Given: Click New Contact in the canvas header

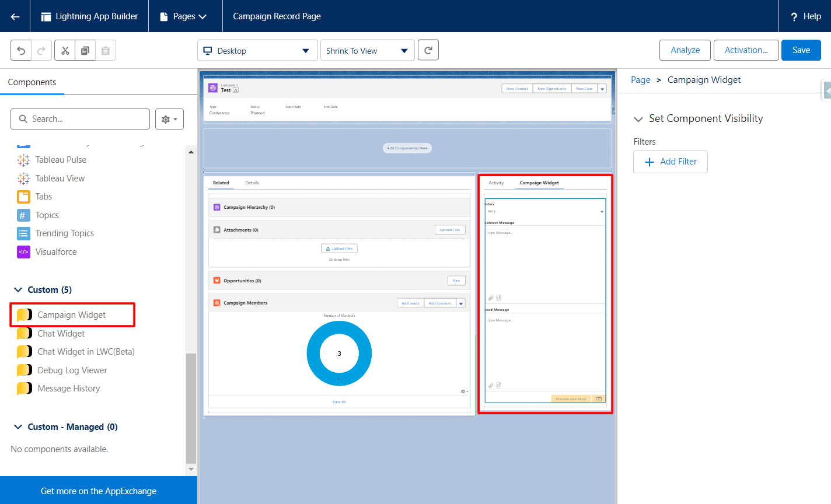Looking at the screenshot, I should click(517, 89).
